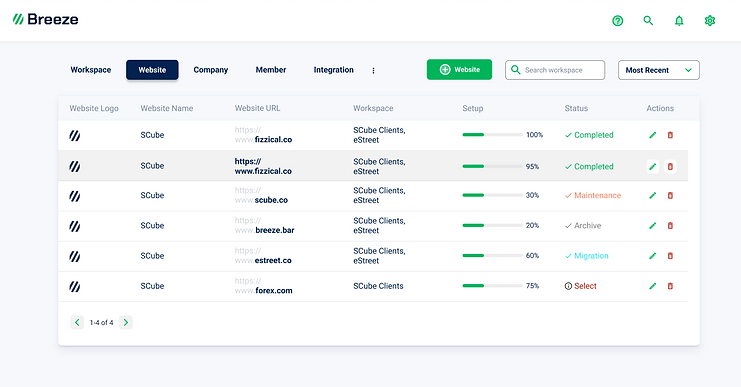Open the Workspace tab

[91, 70]
